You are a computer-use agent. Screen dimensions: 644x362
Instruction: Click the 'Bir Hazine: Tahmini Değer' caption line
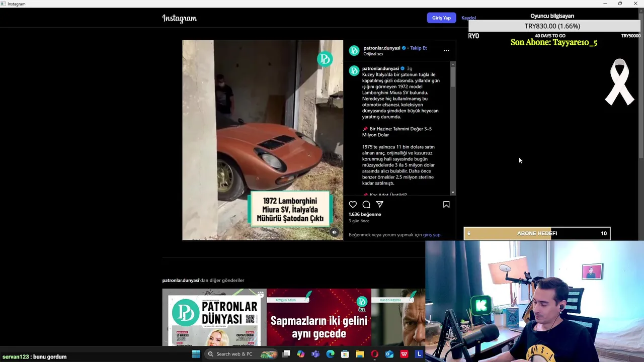tap(397, 132)
